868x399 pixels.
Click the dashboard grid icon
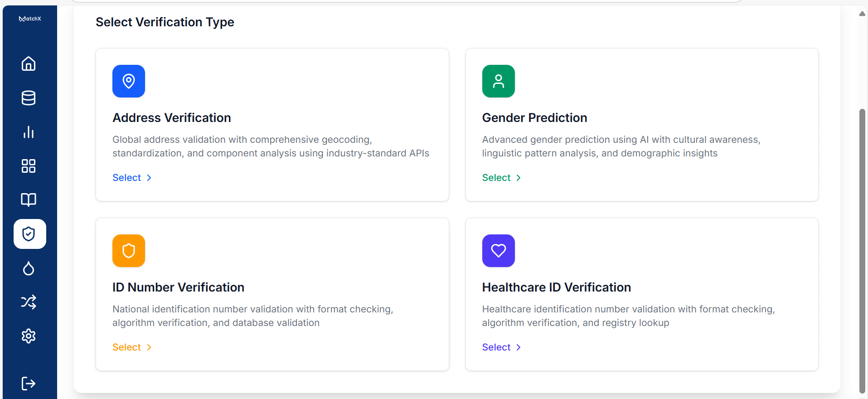[29, 166]
